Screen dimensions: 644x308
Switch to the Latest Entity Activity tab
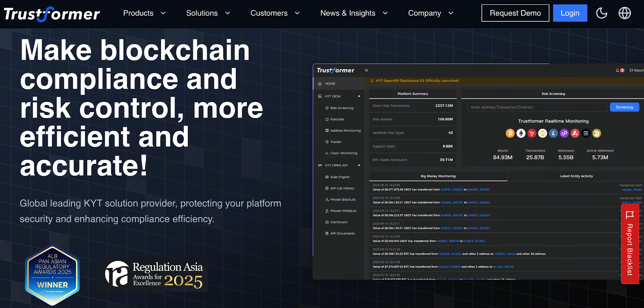click(x=576, y=176)
